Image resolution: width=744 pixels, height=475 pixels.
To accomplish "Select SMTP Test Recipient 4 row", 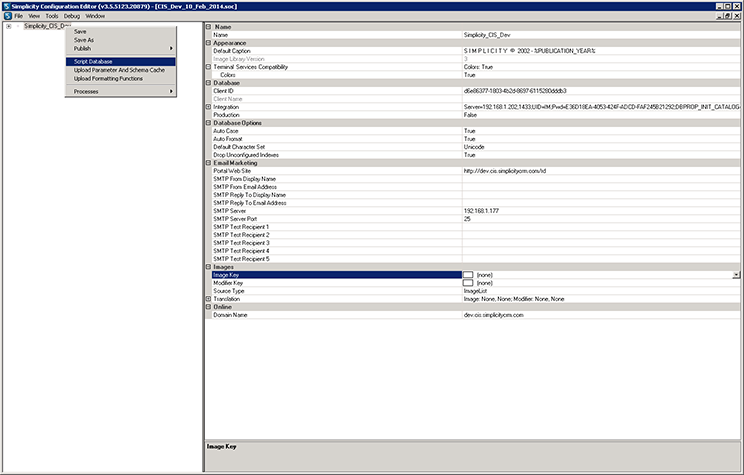I will point(476,251).
